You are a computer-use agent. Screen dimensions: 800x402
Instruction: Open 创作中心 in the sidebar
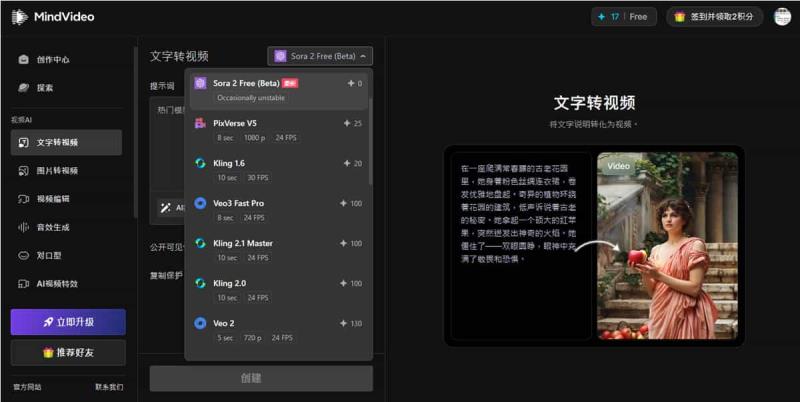point(52,60)
